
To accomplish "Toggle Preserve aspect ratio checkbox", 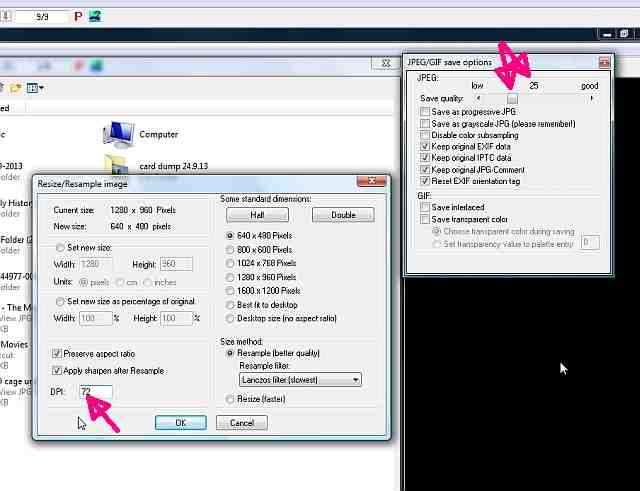I will [x=56, y=354].
